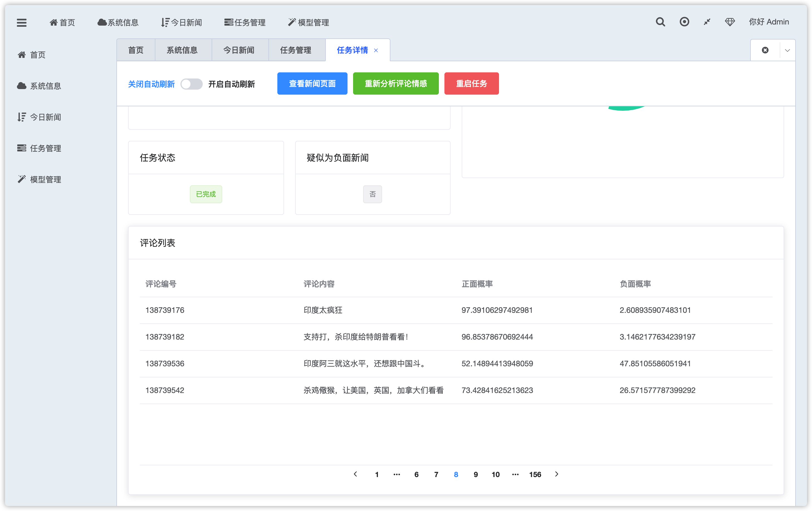Click the diamond icon in header
Image resolution: width=812 pixels, height=511 pixels.
tap(730, 22)
